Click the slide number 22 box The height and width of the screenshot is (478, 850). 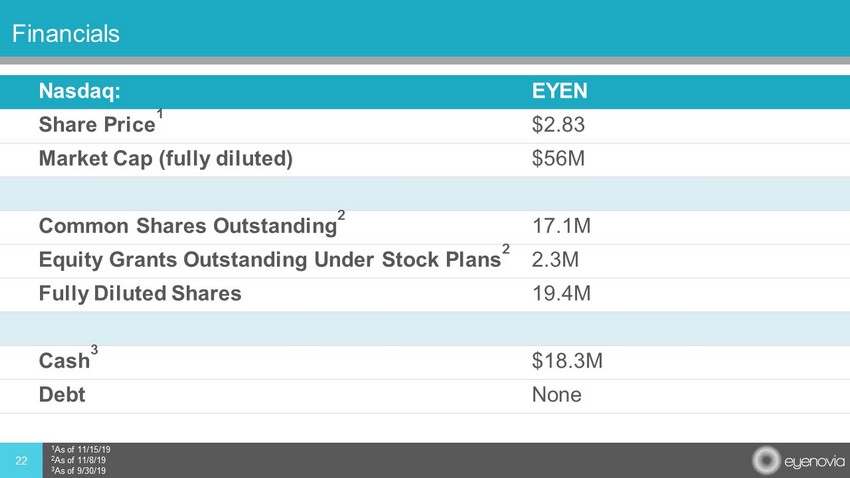pyautogui.click(x=22, y=460)
